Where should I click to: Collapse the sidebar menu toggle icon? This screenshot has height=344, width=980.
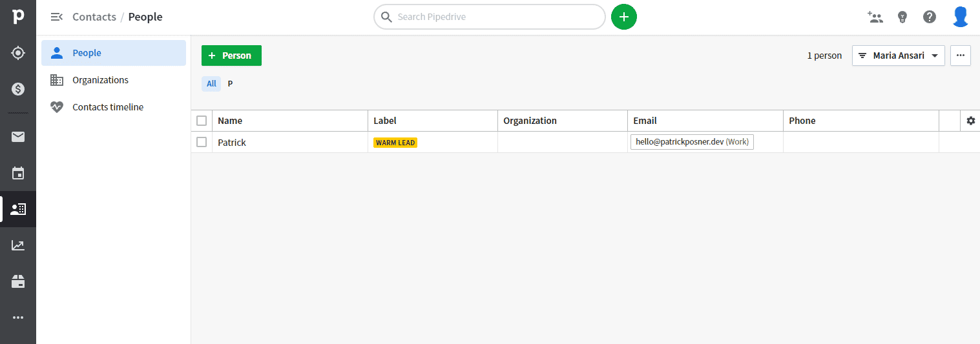pos(56,17)
